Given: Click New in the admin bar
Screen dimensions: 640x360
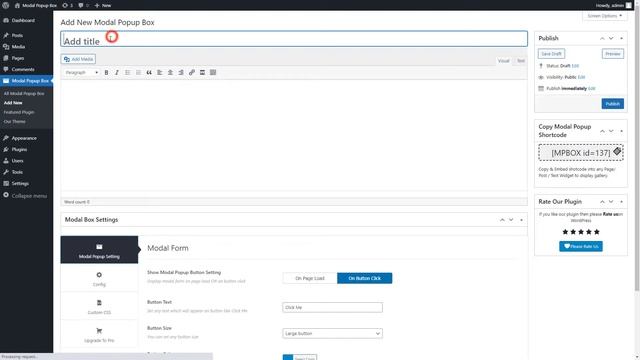Looking at the screenshot, I should coord(103,5).
